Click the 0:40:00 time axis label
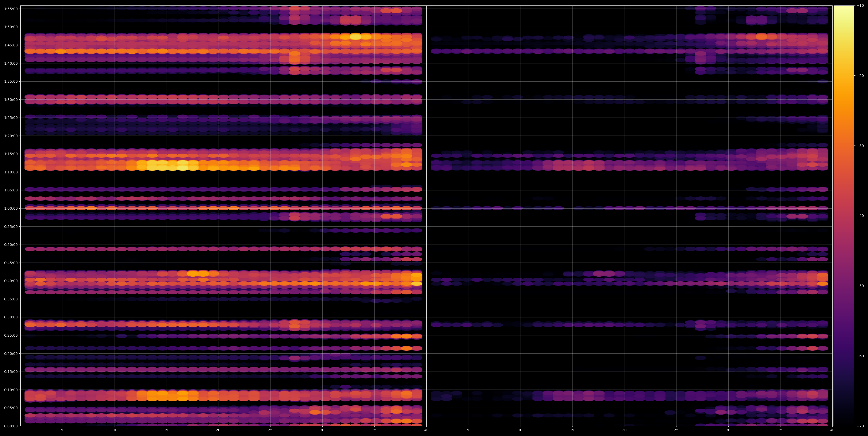Viewport: 868px width, 436px height. click(x=11, y=281)
